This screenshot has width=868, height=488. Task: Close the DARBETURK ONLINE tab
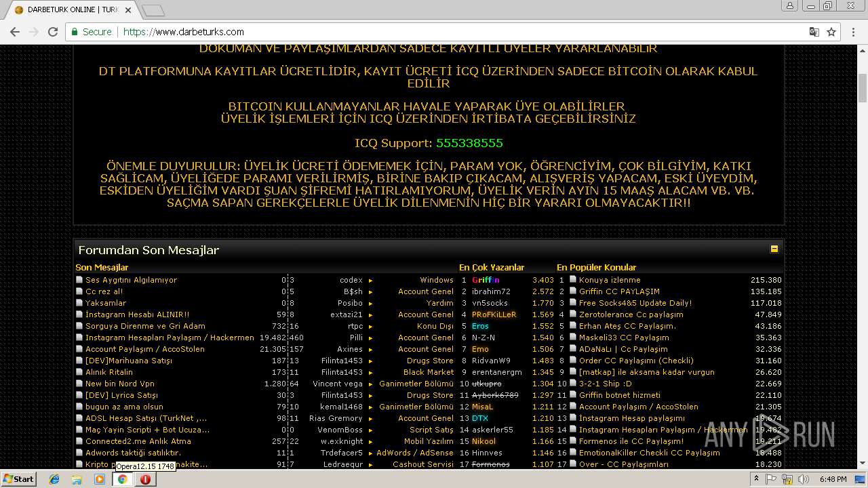click(x=127, y=10)
